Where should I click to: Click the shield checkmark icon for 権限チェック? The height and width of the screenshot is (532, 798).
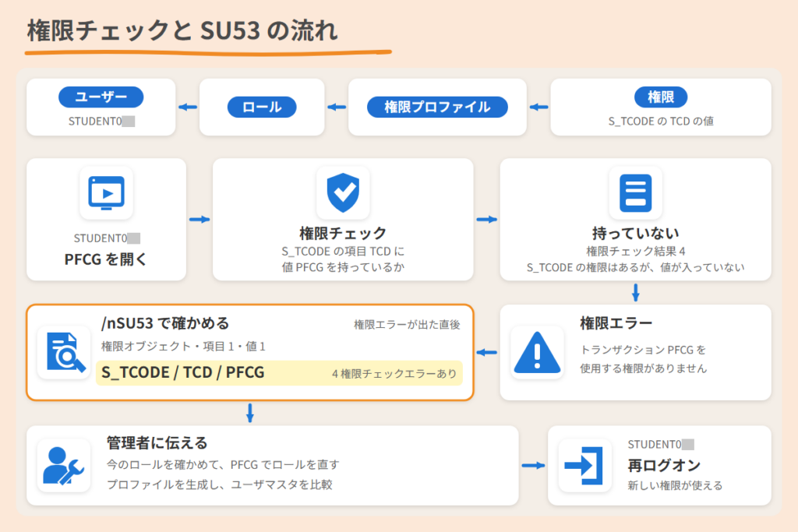click(343, 192)
